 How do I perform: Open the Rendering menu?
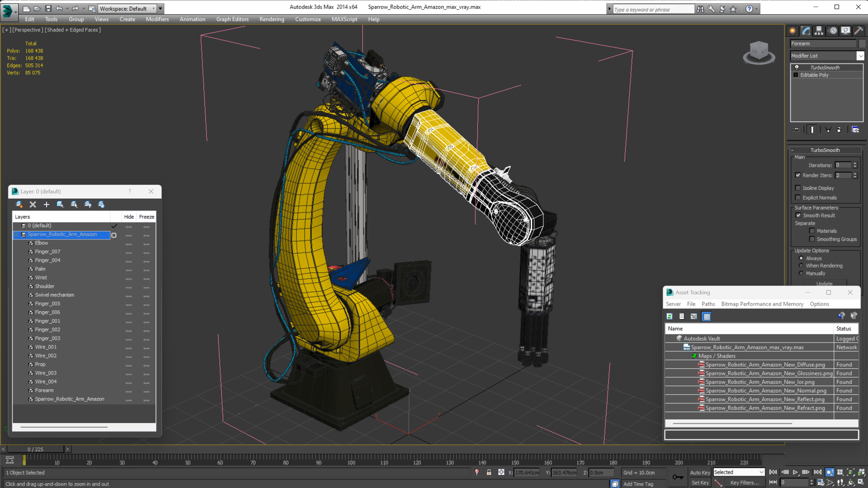point(272,19)
